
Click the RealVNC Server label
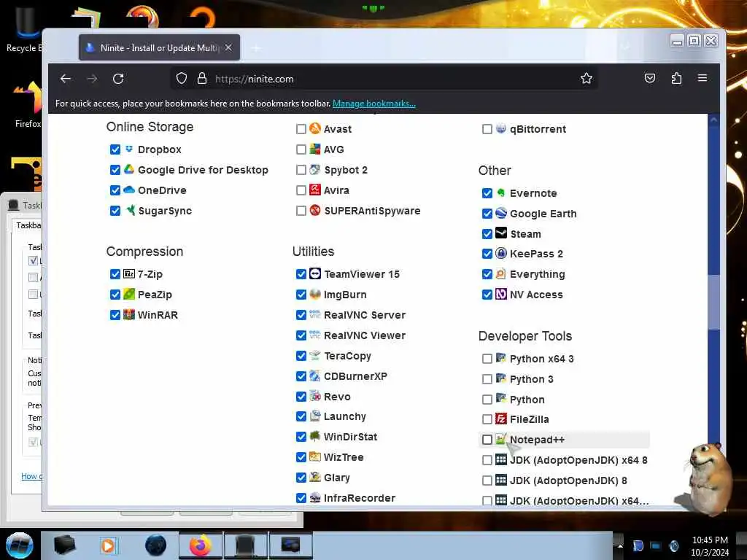click(x=365, y=315)
